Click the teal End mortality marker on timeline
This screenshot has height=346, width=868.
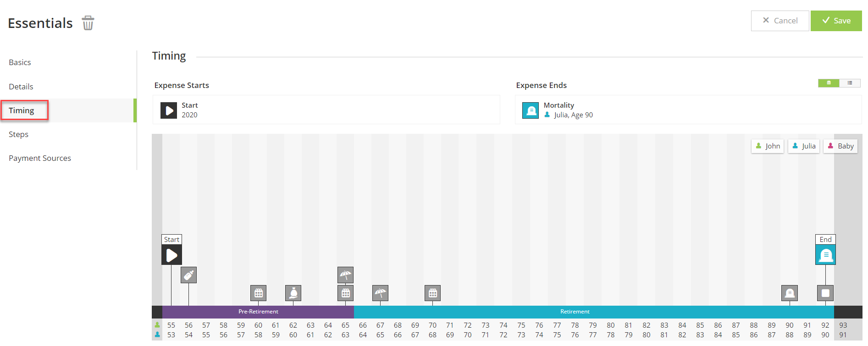click(x=825, y=255)
